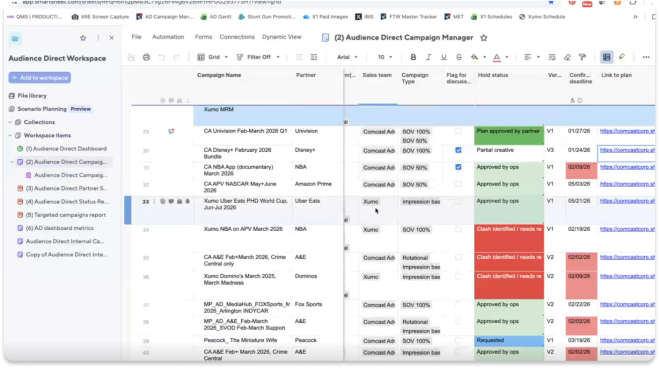Open the Connections menu

coord(237,37)
